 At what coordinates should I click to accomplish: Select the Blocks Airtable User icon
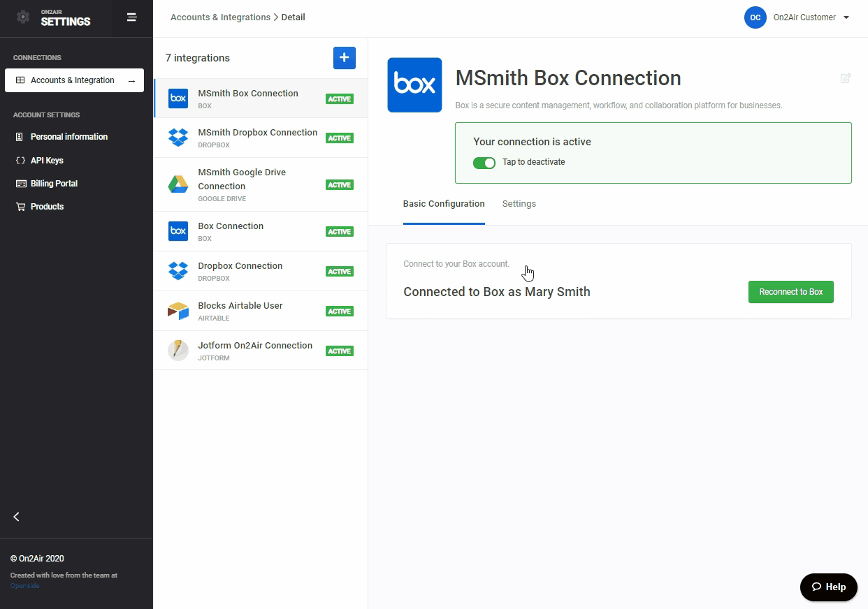[178, 311]
